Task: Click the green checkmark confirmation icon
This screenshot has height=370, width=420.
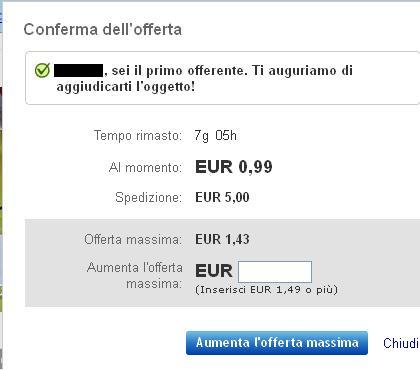Action: [42, 70]
